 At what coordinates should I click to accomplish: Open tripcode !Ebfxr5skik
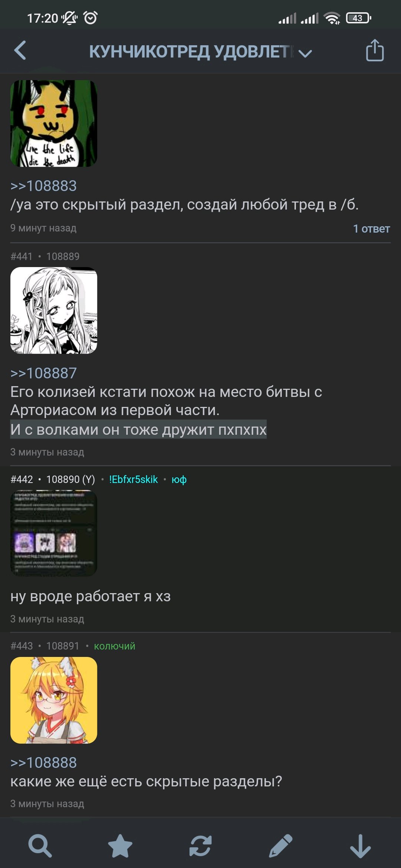pos(133,479)
